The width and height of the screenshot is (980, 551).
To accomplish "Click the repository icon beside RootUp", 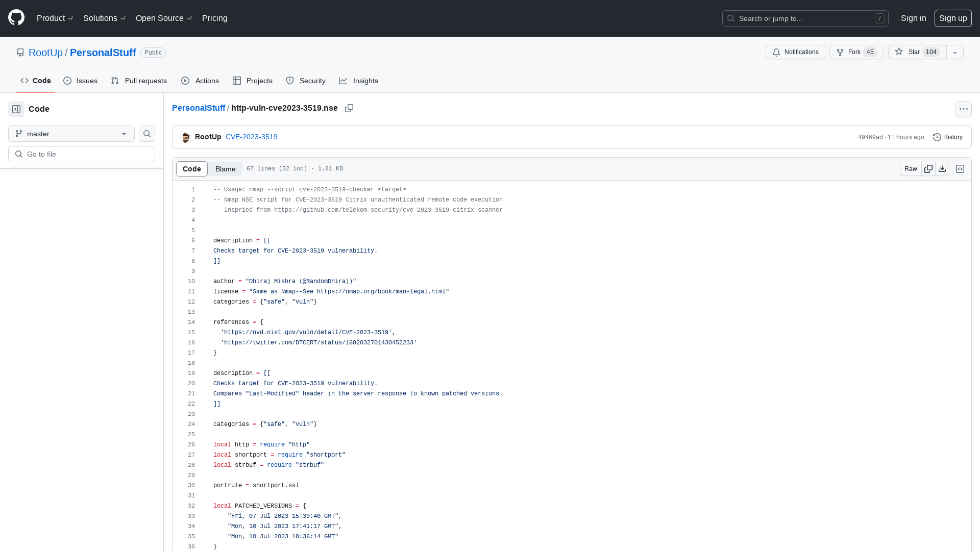I will pos(20,53).
